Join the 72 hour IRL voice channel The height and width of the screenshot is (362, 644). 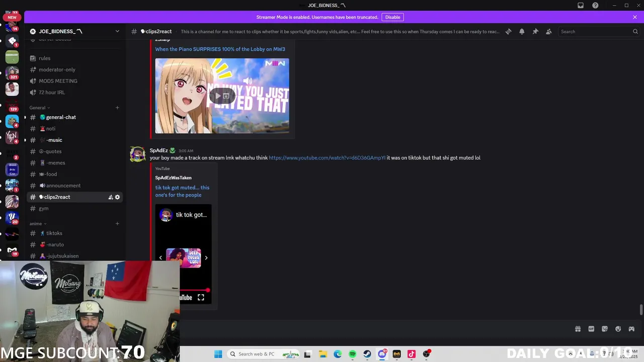tap(74, 93)
